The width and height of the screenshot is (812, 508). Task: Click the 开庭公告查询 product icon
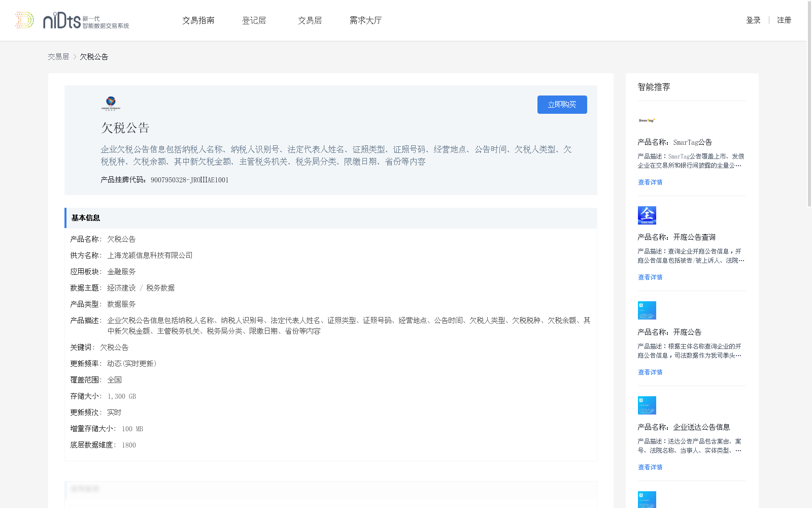647,215
